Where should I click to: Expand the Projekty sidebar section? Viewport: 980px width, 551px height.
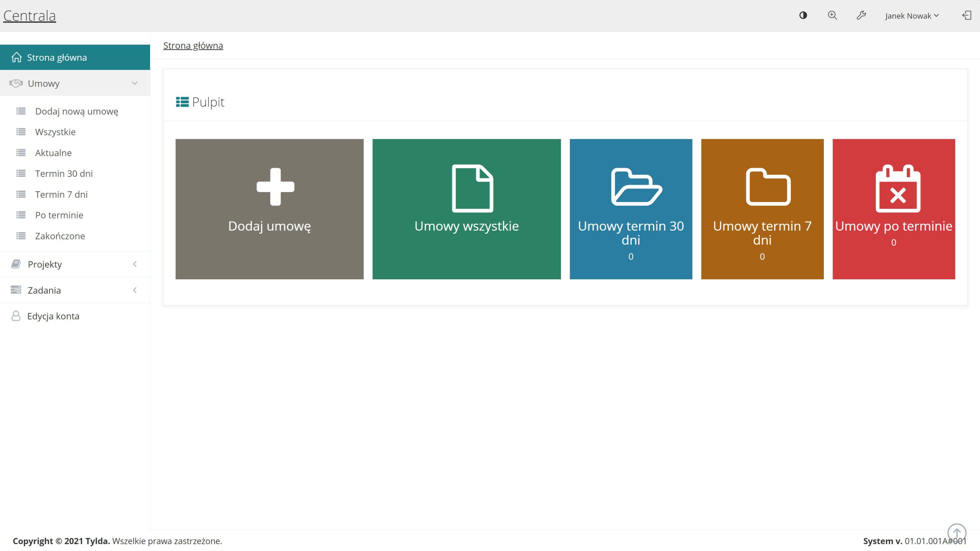[75, 264]
